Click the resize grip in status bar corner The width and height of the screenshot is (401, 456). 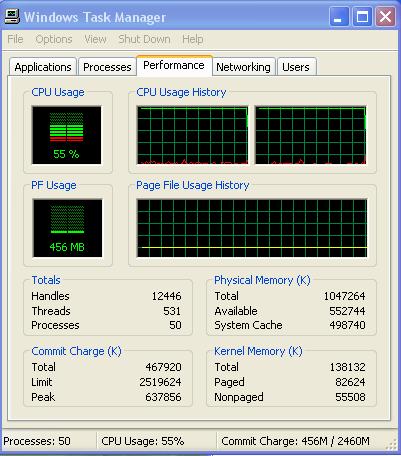[x=389, y=443]
